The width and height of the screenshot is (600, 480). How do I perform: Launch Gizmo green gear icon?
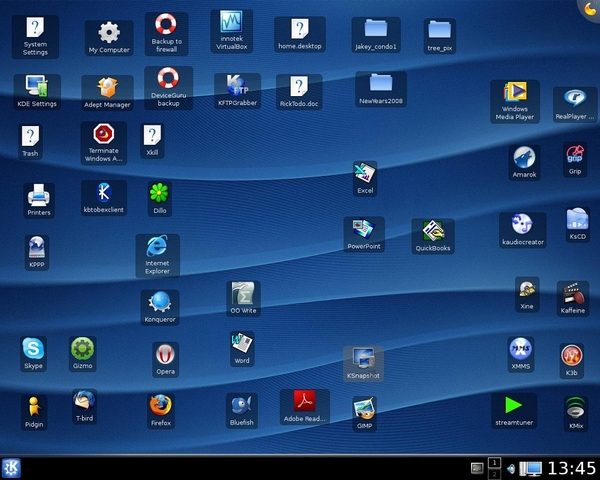(83, 354)
